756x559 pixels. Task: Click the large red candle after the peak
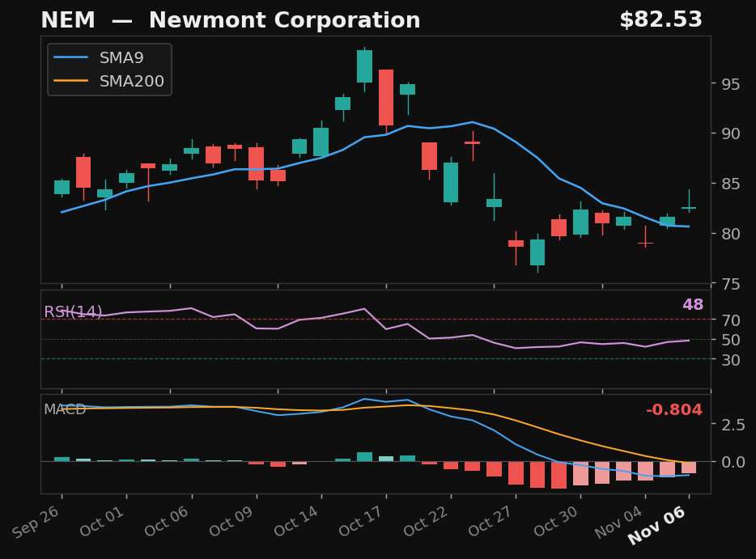[x=386, y=97]
